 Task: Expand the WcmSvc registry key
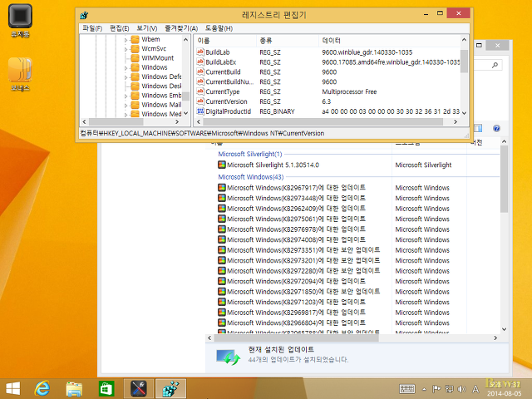tap(126, 49)
